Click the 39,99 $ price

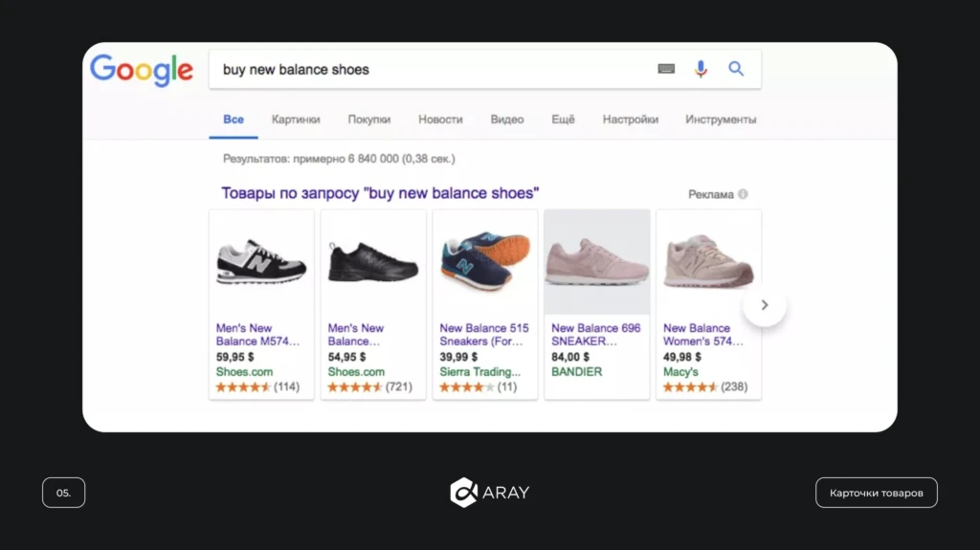point(458,357)
